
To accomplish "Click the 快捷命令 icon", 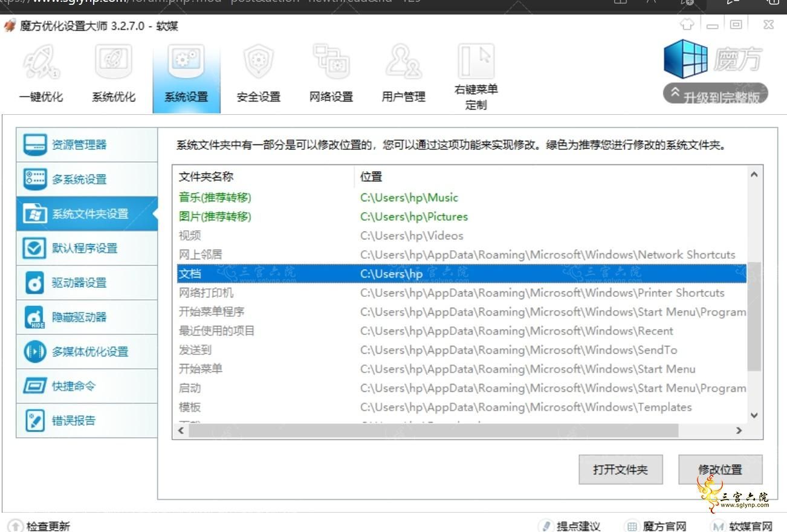I will pyautogui.click(x=34, y=386).
